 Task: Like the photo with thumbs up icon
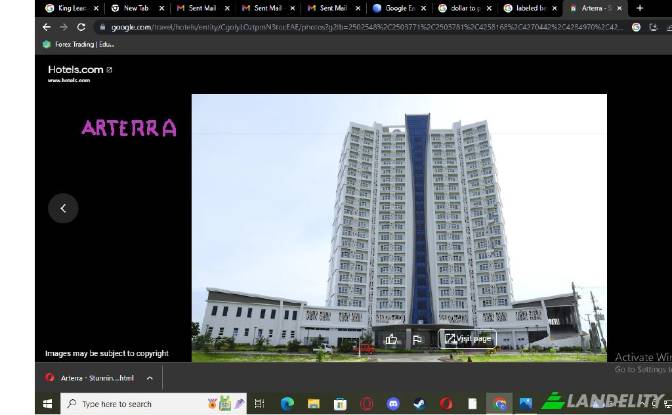click(392, 339)
